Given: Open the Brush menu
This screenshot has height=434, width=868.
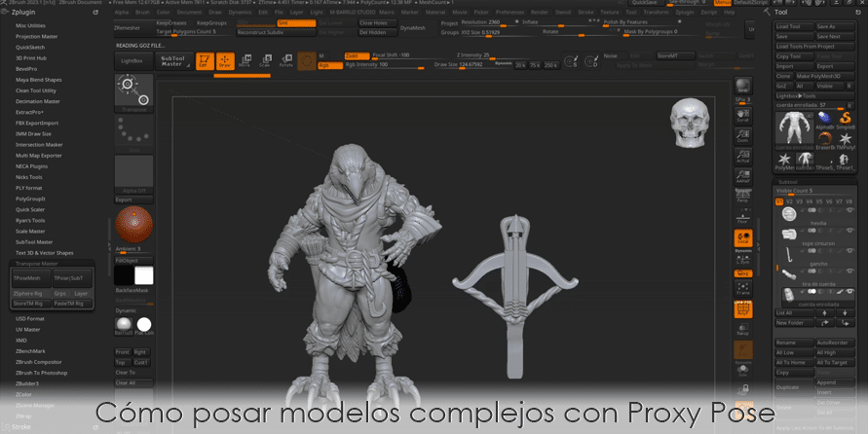Looking at the screenshot, I should [142, 12].
